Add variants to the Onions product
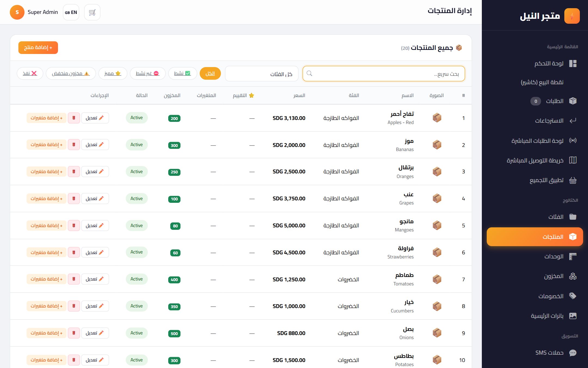This screenshot has height=368, width=588. tap(47, 333)
